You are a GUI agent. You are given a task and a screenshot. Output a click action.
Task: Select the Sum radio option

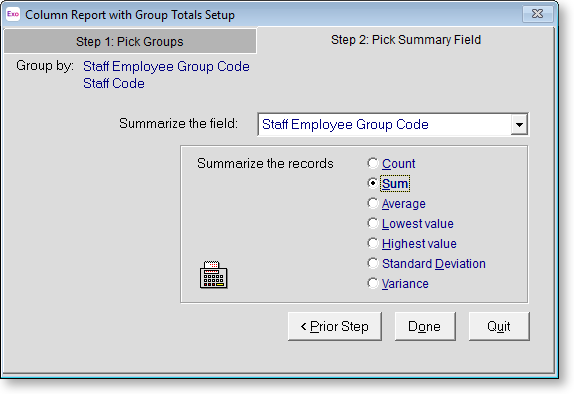[x=373, y=183]
